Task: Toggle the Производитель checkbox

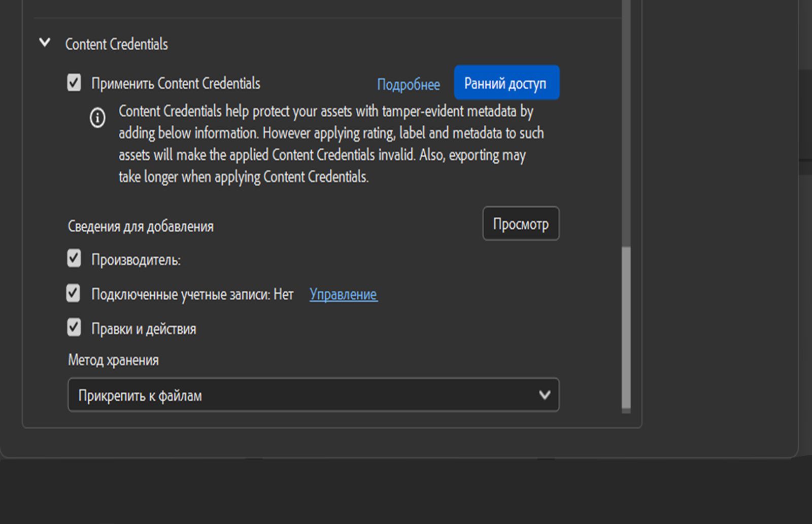Action: (74, 259)
